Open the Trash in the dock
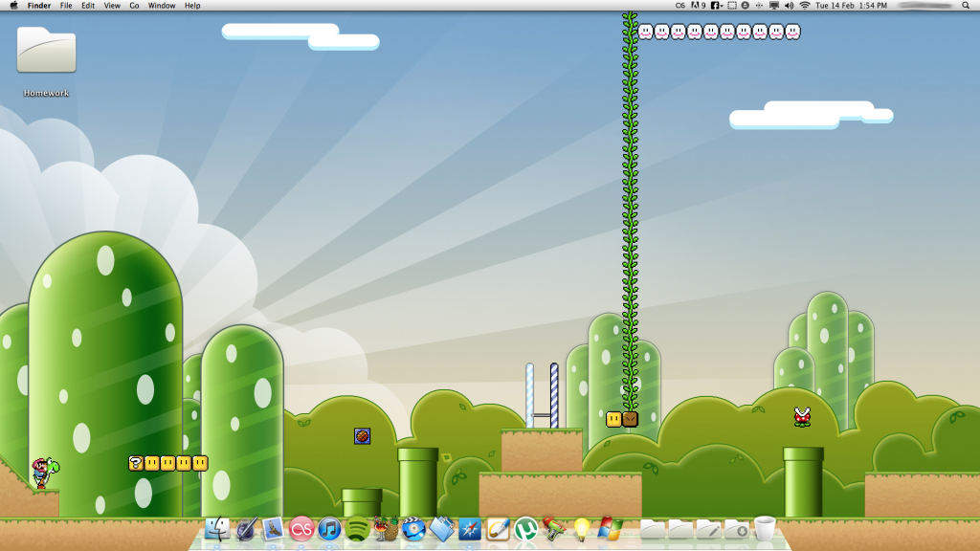Image resolution: width=980 pixels, height=551 pixels. (x=765, y=529)
